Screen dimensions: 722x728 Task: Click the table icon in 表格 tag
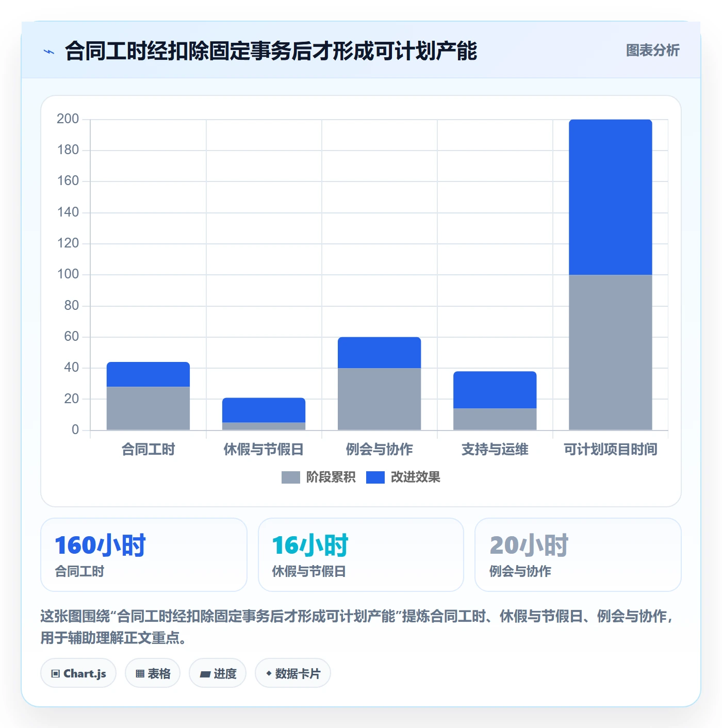click(x=140, y=673)
